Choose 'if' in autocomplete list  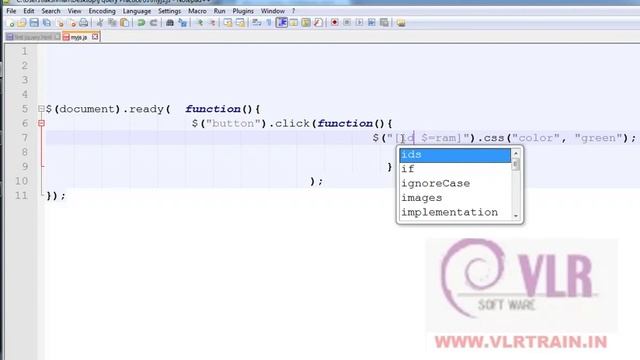coord(455,169)
